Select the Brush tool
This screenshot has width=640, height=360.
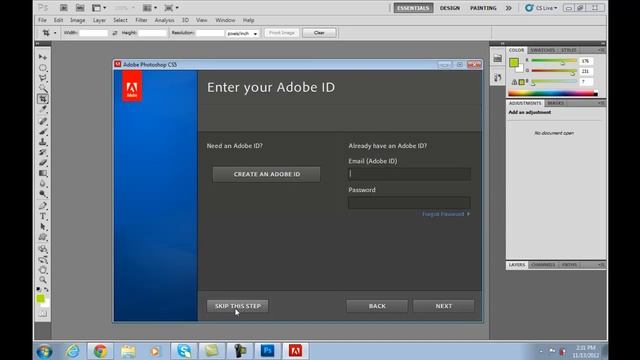tap(42, 132)
